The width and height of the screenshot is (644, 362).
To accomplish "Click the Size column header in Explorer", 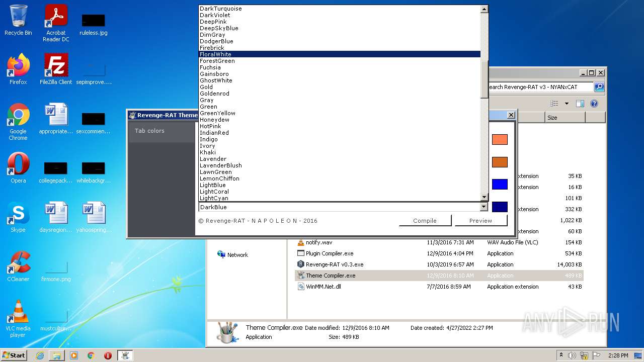I will pyautogui.click(x=565, y=118).
